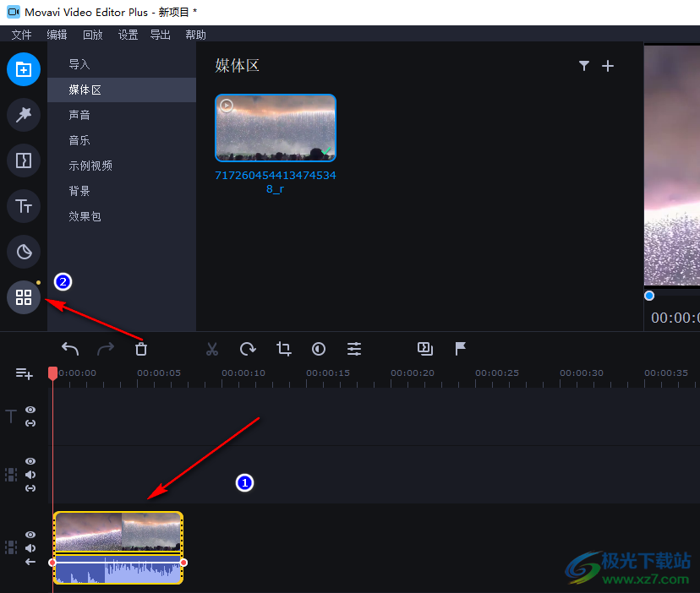Click the scissors split tool

[212, 349]
